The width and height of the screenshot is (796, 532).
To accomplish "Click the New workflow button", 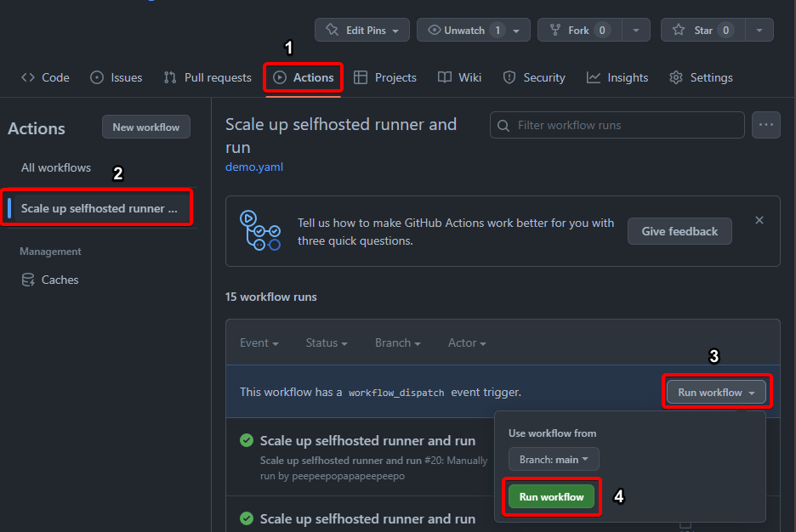I will [146, 127].
